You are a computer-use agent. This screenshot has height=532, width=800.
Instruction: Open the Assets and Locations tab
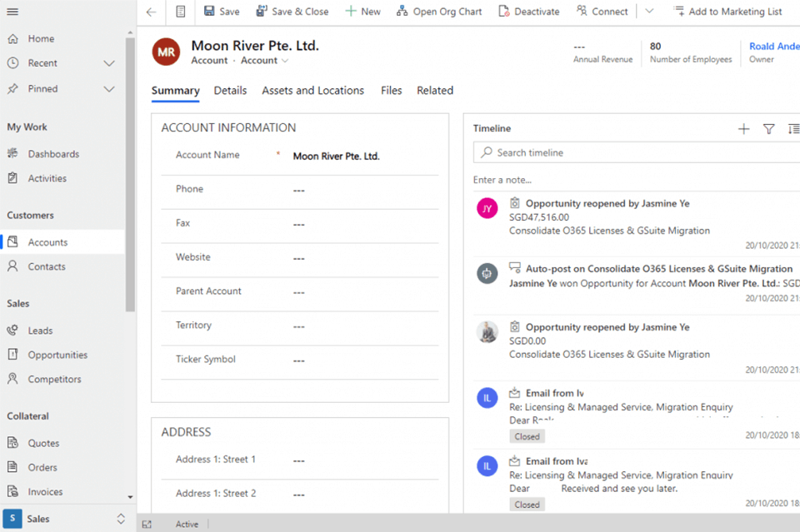pos(312,91)
